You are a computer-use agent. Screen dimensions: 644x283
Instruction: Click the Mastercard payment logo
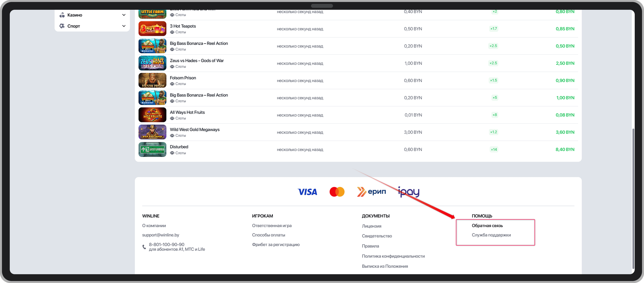337,192
